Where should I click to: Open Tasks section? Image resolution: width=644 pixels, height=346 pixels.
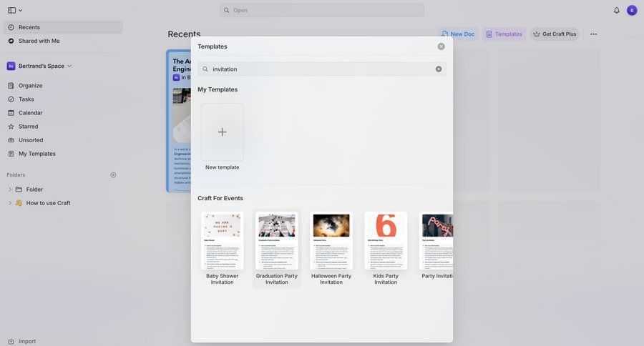26,99
